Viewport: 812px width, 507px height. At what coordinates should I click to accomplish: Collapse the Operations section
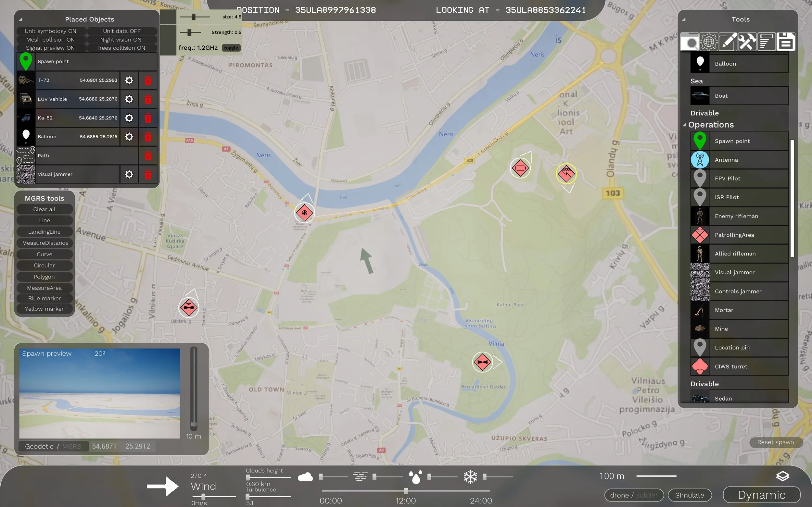click(684, 125)
